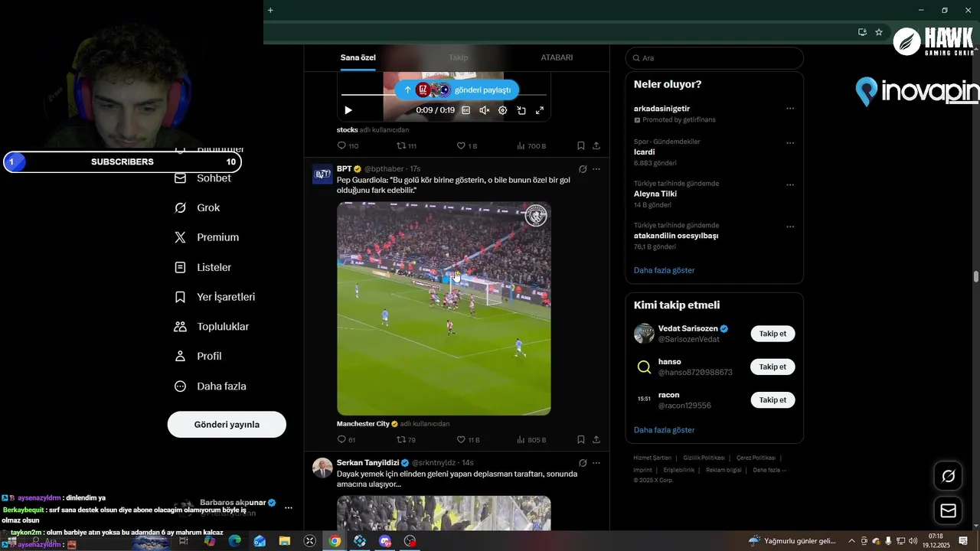View analytics of stocks post 700 B
980x551 pixels.
(x=531, y=145)
